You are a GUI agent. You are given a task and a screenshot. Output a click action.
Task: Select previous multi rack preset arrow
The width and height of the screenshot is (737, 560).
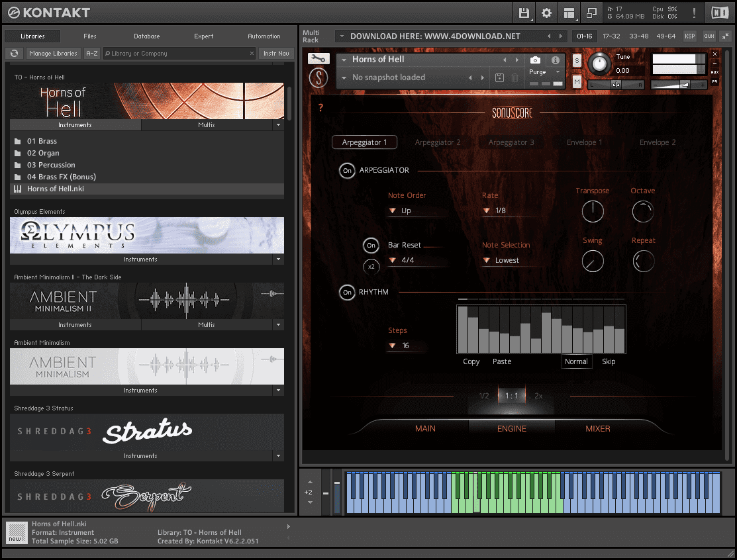[549, 36]
